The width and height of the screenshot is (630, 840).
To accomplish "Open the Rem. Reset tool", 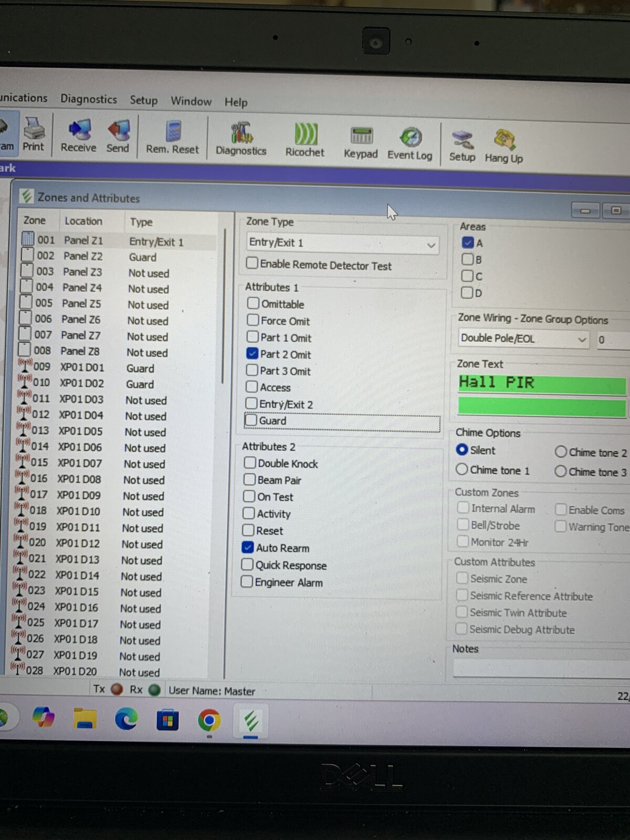I will pyautogui.click(x=173, y=136).
